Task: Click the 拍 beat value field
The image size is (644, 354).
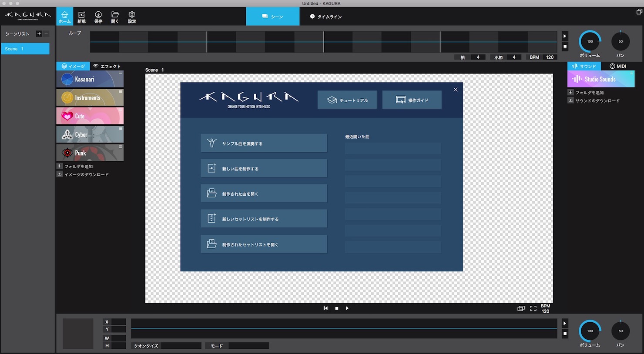Action: pyautogui.click(x=478, y=57)
